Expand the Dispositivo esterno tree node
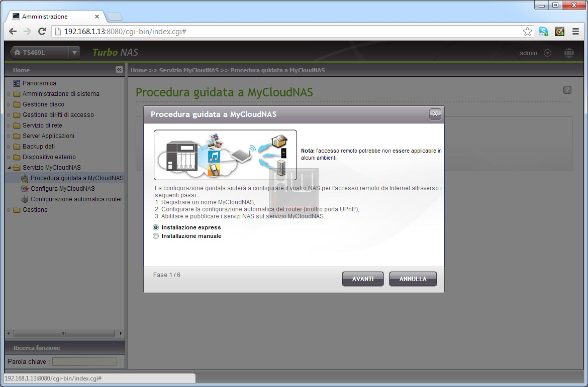This screenshot has width=588, height=387. (9, 157)
